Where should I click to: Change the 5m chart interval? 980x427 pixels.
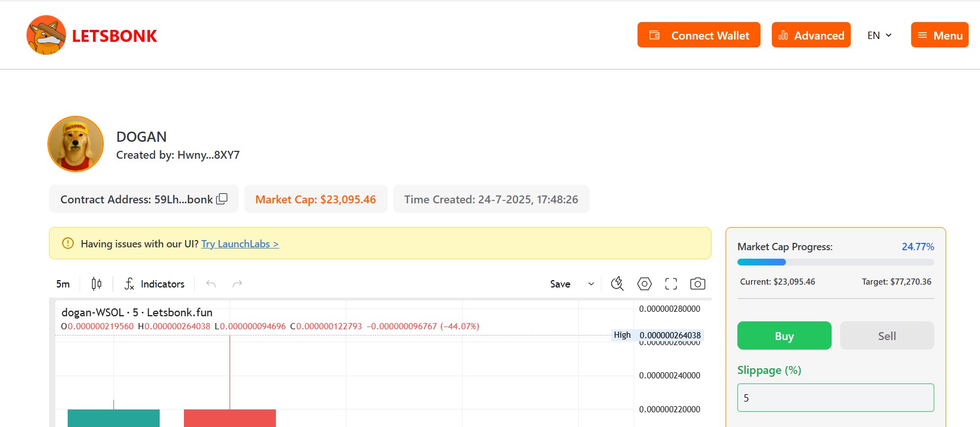(x=63, y=284)
